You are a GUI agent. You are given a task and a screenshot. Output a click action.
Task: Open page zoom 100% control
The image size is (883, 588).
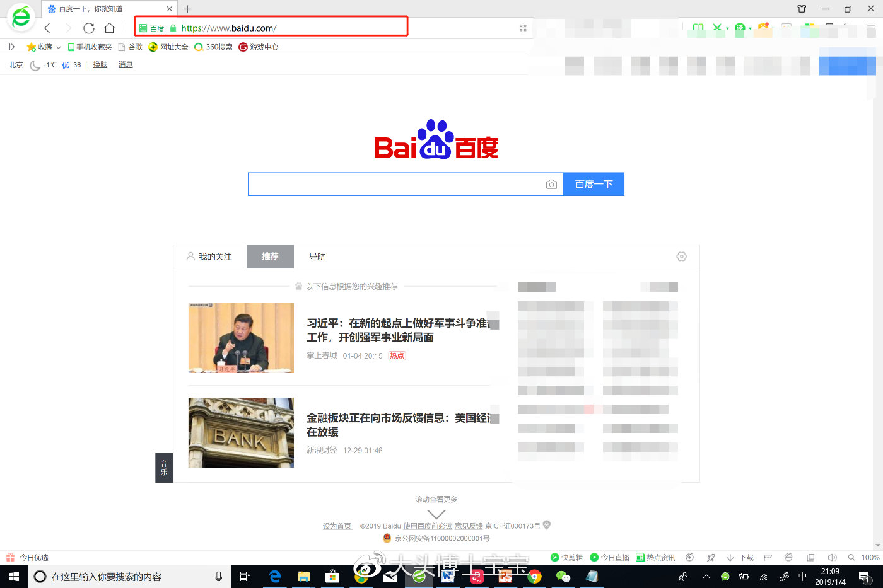pyautogui.click(x=864, y=558)
